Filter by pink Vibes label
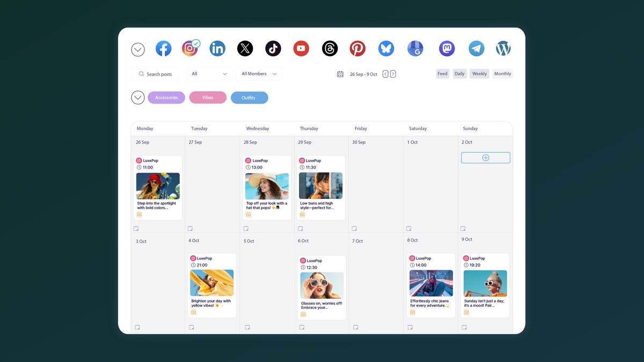 point(208,98)
